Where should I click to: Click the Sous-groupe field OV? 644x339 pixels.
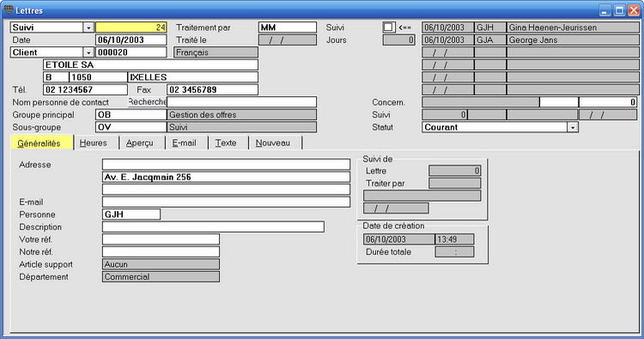pos(131,127)
